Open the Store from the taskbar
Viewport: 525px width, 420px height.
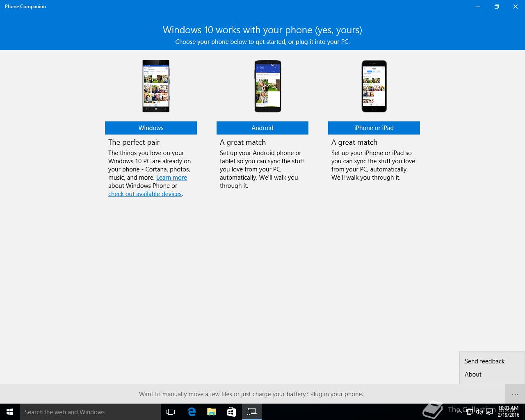pyautogui.click(x=231, y=412)
